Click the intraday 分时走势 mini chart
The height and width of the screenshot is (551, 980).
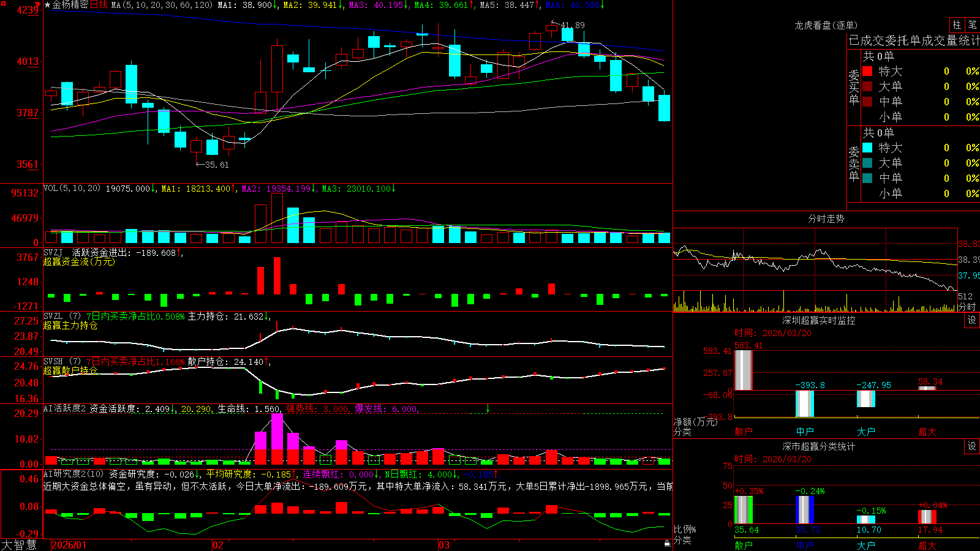(x=815, y=269)
